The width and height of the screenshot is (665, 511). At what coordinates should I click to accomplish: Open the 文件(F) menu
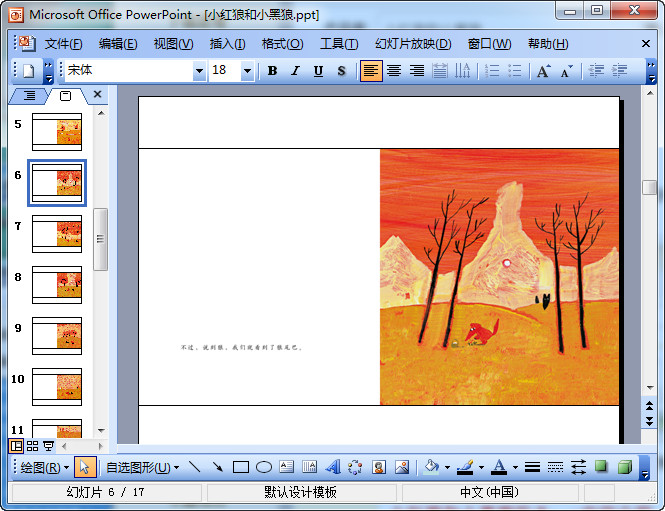point(63,44)
